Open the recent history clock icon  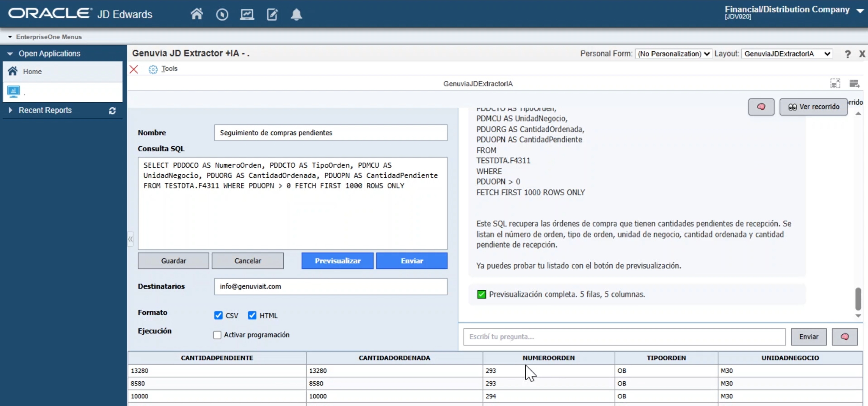[222, 14]
